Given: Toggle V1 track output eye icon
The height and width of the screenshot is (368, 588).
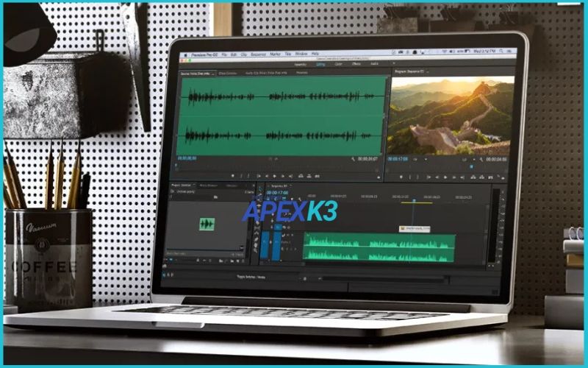Looking at the screenshot, I should click(x=288, y=228).
